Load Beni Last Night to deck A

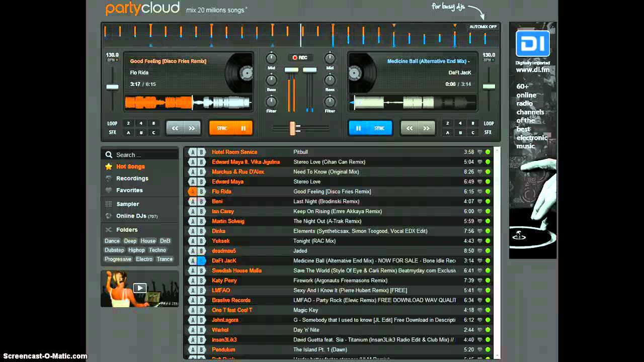[x=192, y=201]
